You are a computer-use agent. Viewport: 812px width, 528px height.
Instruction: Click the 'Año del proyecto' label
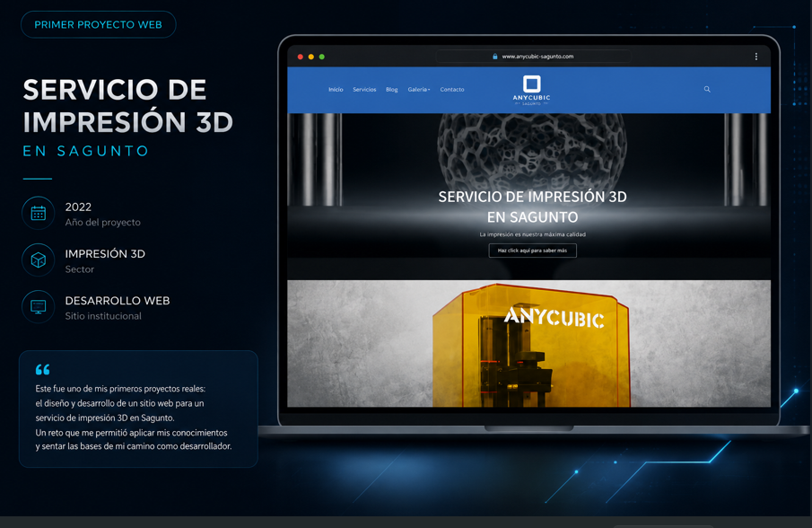point(102,223)
